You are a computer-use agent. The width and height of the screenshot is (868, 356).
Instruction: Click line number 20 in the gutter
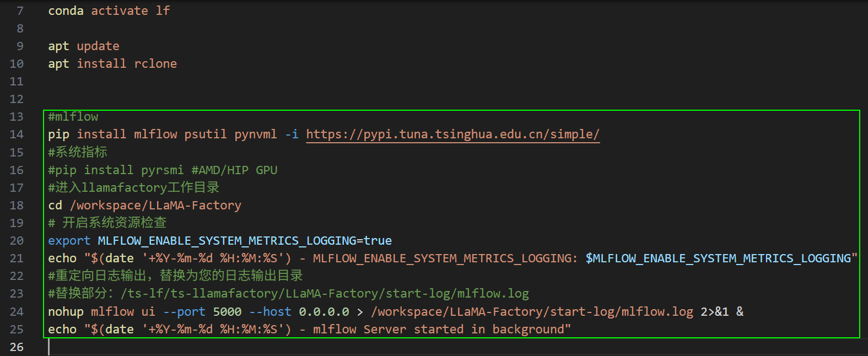[17, 241]
